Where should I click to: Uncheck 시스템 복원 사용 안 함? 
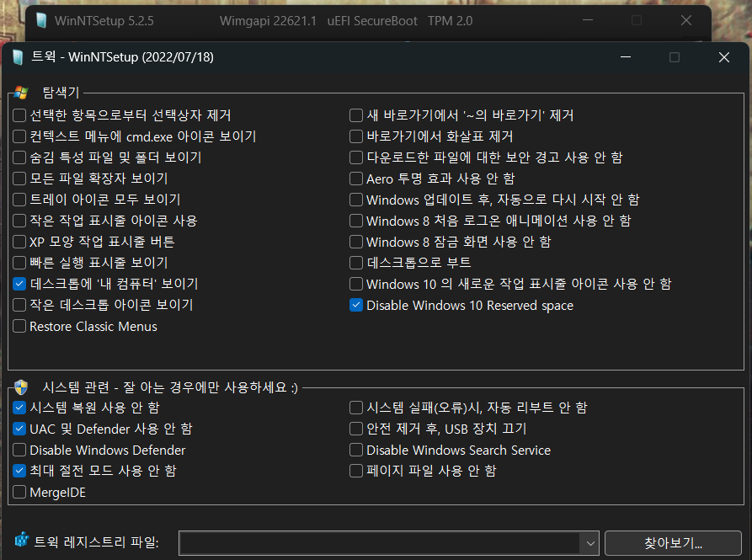click(x=19, y=408)
